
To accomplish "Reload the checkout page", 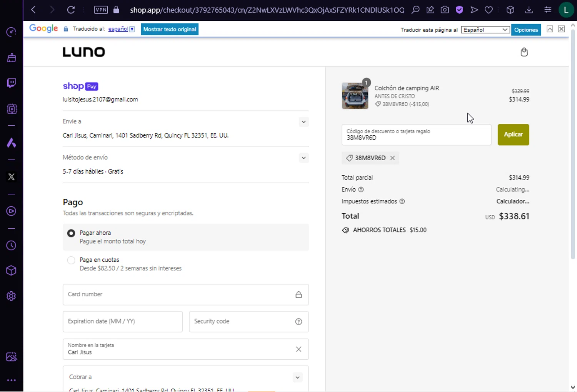I will (x=71, y=10).
